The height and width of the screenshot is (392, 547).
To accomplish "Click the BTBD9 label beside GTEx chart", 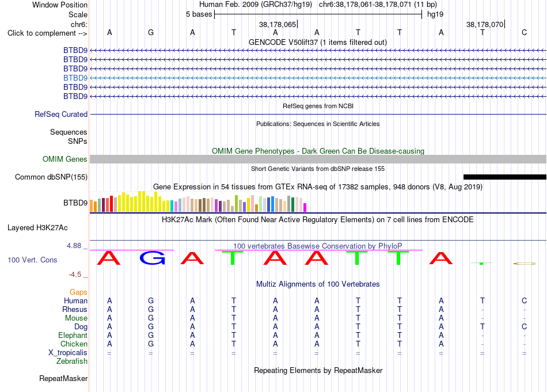I will click(x=75, y=203).
